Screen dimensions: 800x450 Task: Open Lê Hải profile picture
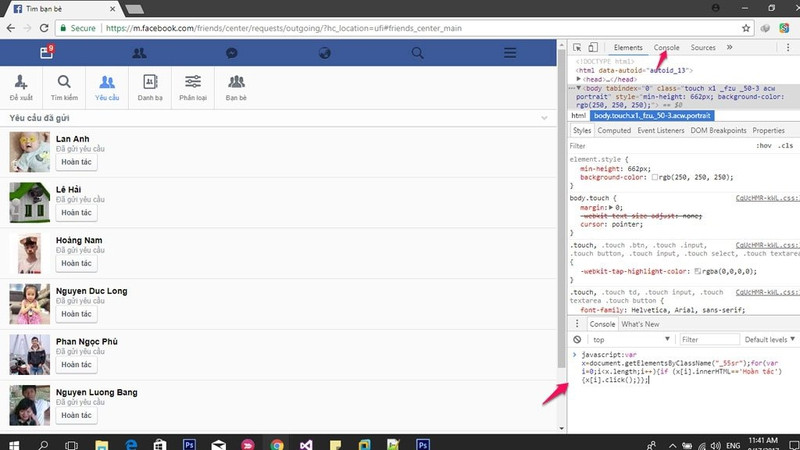point(30,203)
